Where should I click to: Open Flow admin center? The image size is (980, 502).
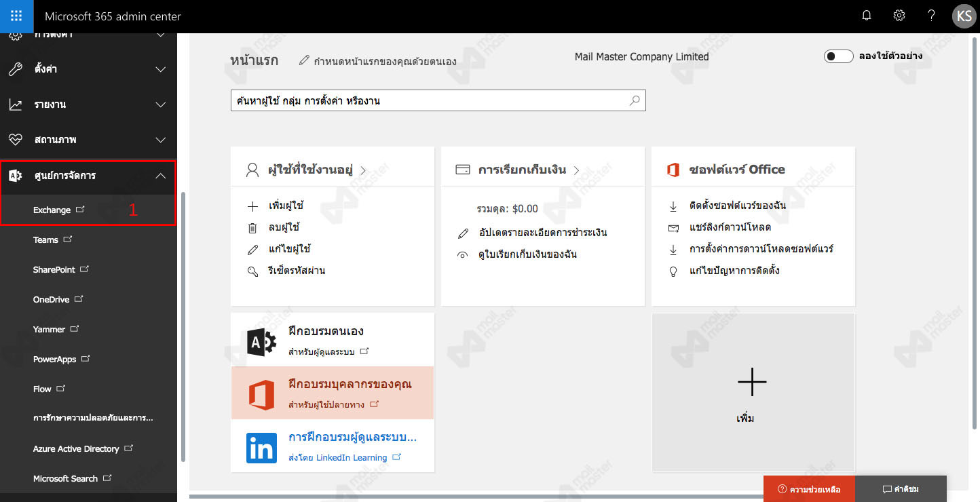[x=50, y=389]
